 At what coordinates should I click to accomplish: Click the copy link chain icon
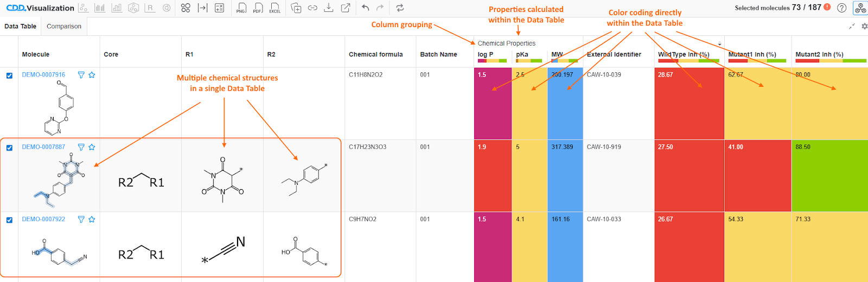312,8
